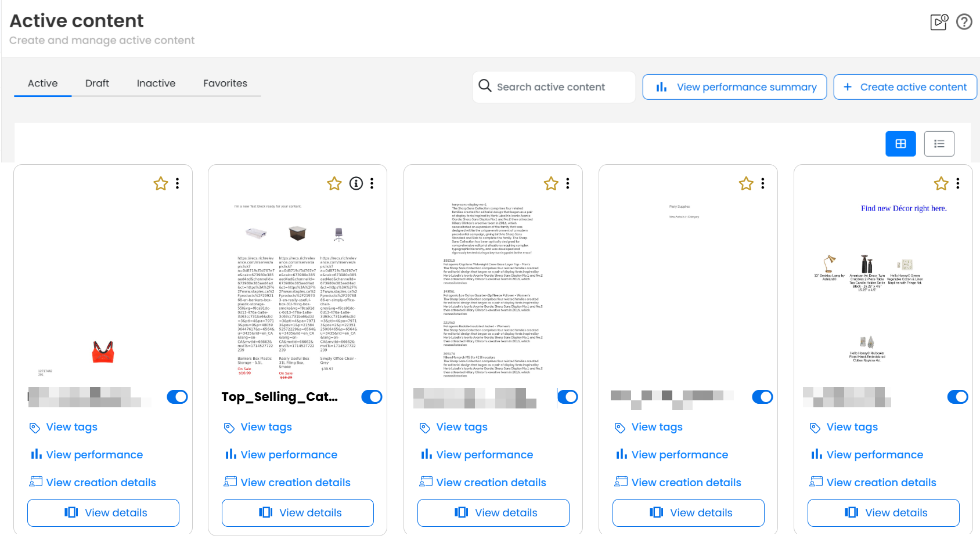The width and height of the screenshot is (980, 539).
Task: Click the red sports bra thumbnail image
Action: [103, 352]
